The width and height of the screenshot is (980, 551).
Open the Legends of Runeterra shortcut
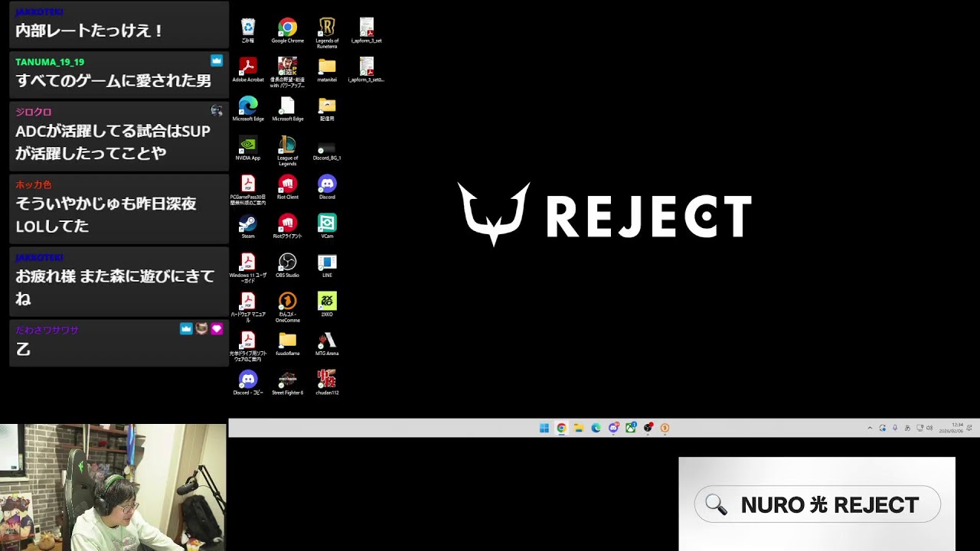327,32
